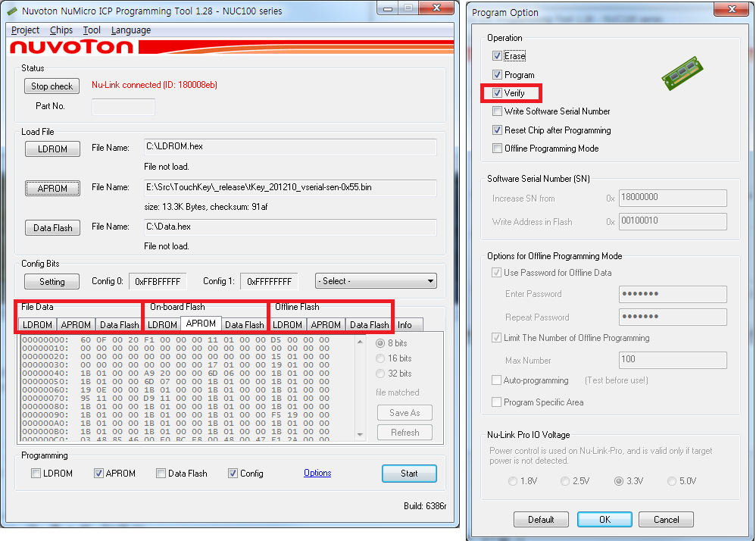Screen dimensions: 756x541
Task: Click Default in Program Option
Action: tap(541, 519)
